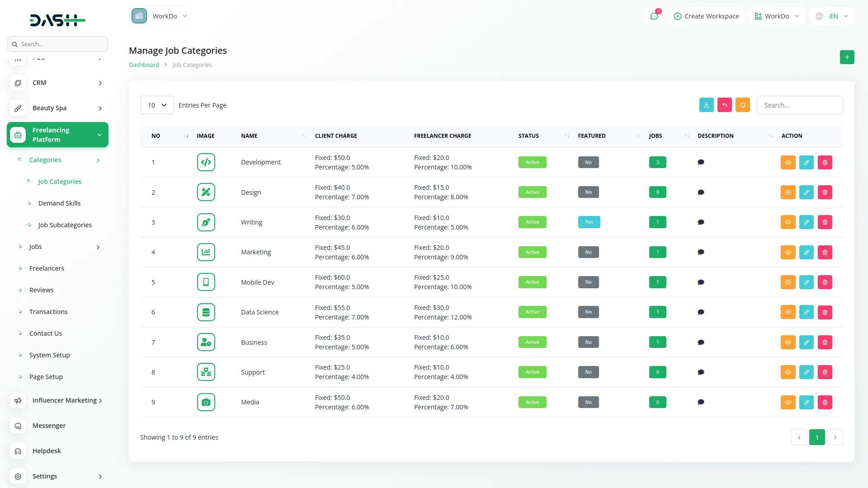This screenshot has height=488, width=868.
Task: Open the Entries Per Page dropdown
Action: click(156, 105)
